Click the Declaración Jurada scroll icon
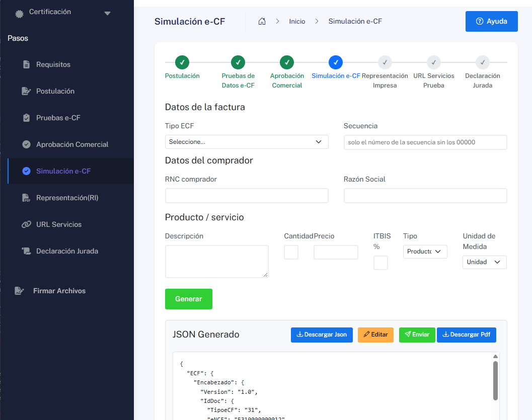The image size is (532, 420). pyautogui.click(x=26, y=251)
